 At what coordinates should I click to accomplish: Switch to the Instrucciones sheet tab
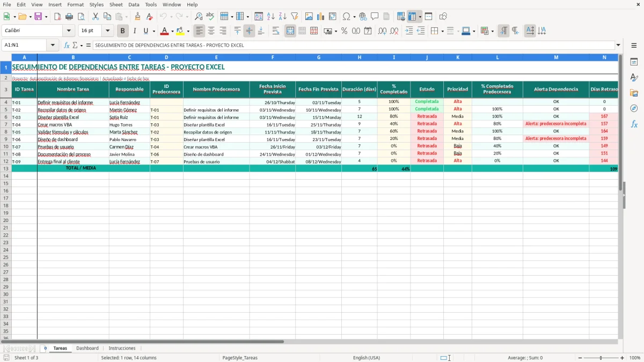click(x=122, y=348)
